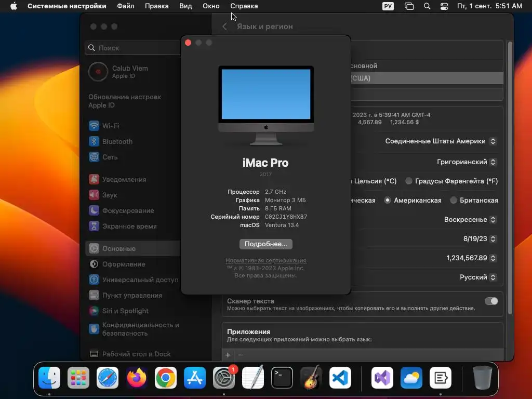Image resolution: width=532 pixels, height=399 pixels.
Task: Open Системные настройки app menu
Action: (x=67, y=6)
